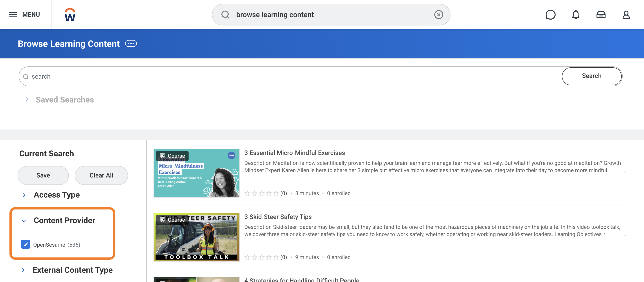Viewport: 644px width, 282px height.
Task: Click the Access Type heading label
Action: pos(57,195)
